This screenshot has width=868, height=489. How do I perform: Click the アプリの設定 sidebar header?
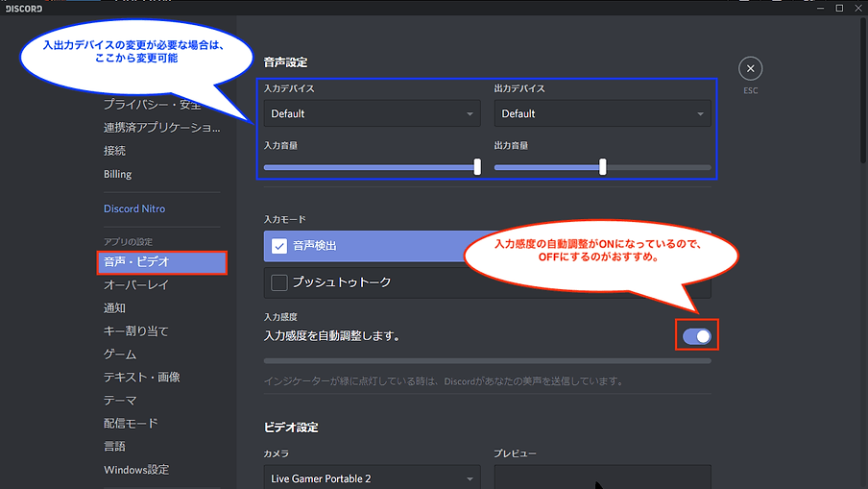pos(128,242)
